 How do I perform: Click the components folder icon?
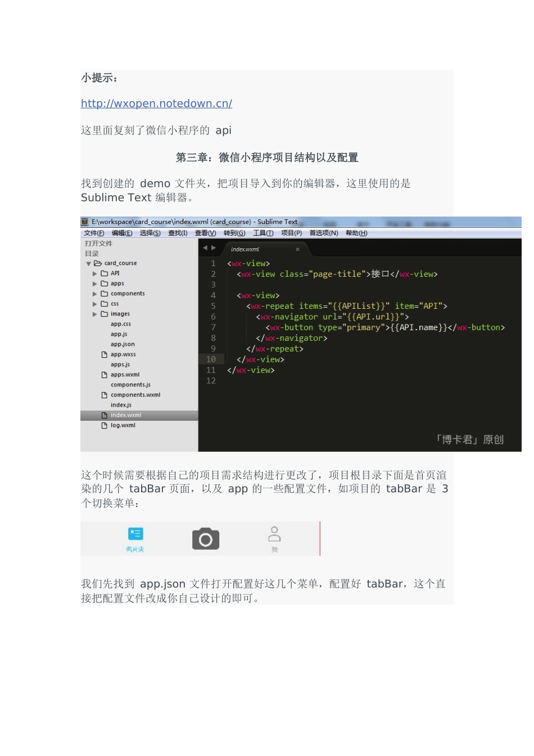[x=104, y=294]
